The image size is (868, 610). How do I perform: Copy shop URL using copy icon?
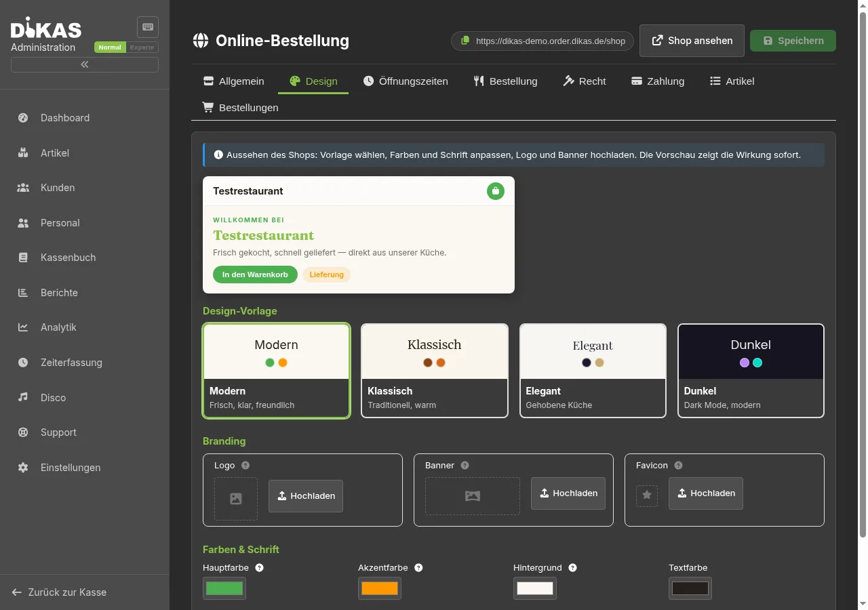point(465,41)
